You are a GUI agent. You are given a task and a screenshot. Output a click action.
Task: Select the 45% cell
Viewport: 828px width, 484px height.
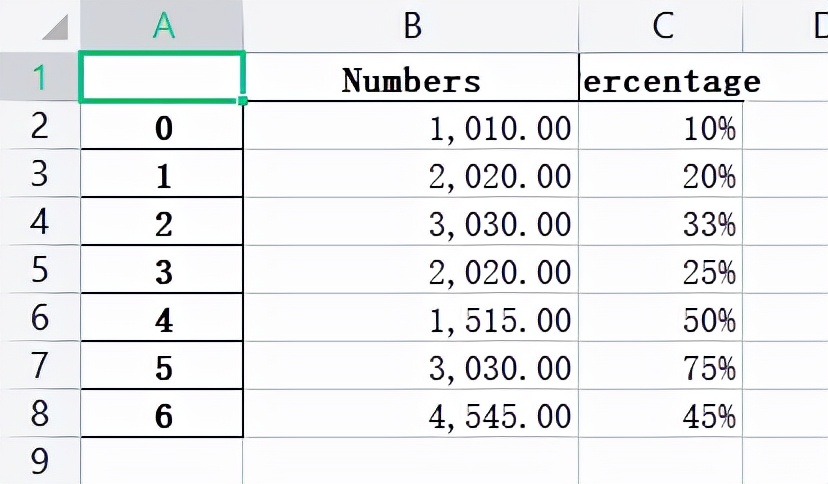pos(661,413)
